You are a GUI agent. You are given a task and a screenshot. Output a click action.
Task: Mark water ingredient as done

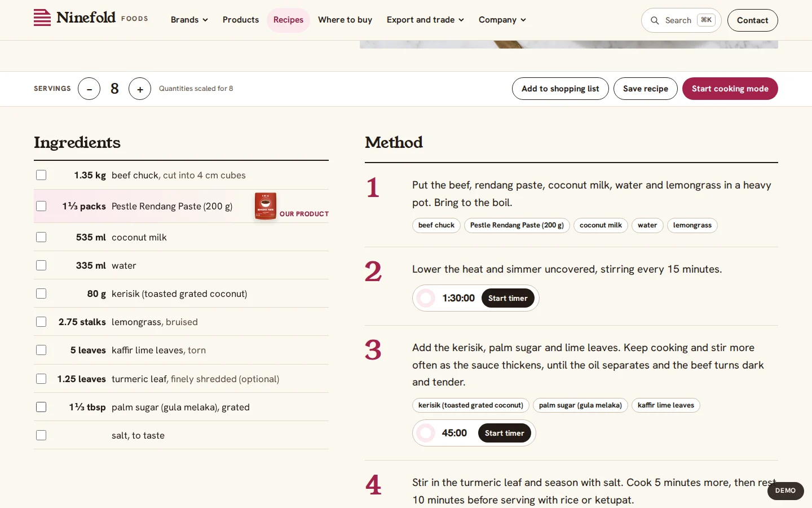coord(41,265)
